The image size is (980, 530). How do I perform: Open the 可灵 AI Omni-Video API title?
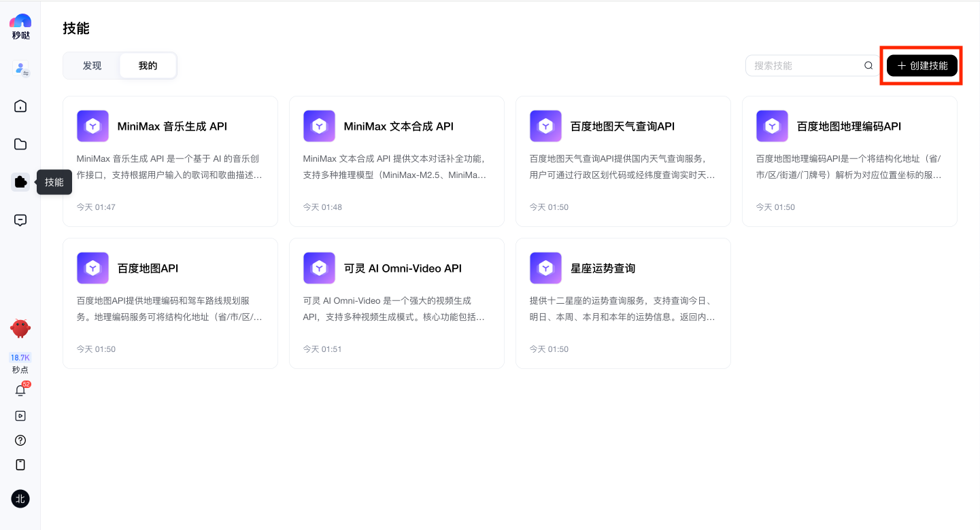click(403, 268)
